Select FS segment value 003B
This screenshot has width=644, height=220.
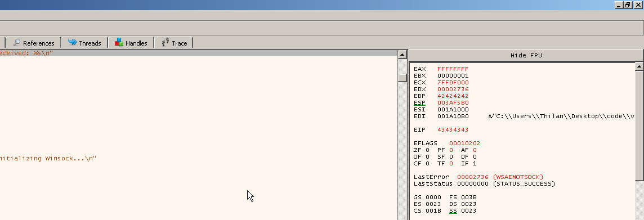tap(468, 197)
